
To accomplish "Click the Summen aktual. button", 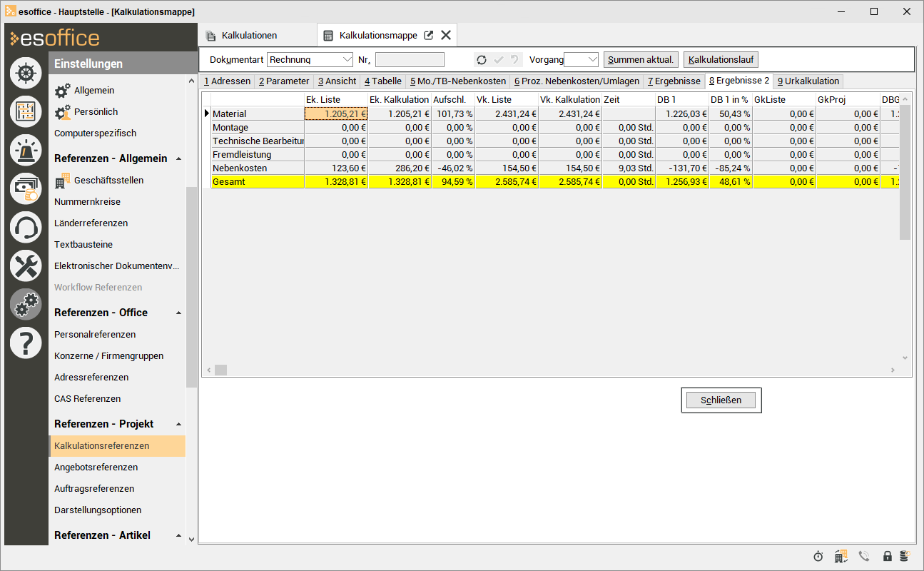I will tap(641, 60).
